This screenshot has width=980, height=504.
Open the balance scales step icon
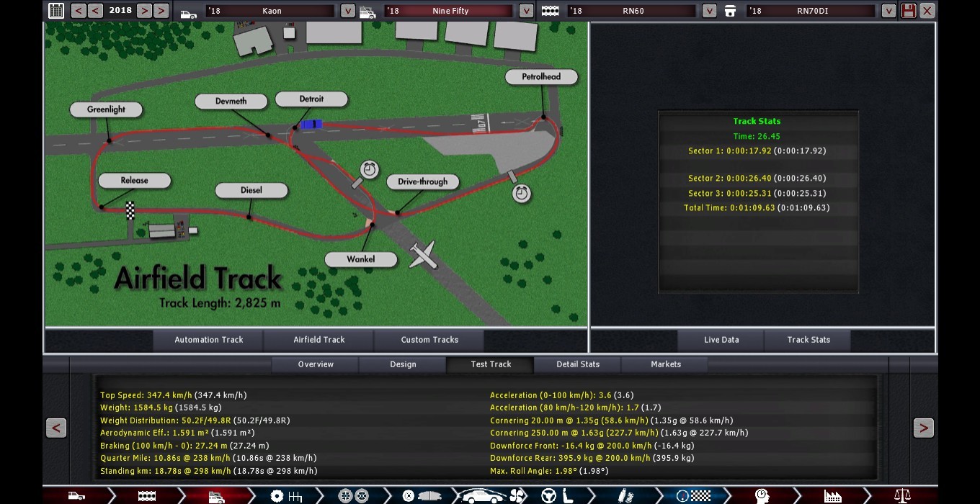tap(901, 495)
